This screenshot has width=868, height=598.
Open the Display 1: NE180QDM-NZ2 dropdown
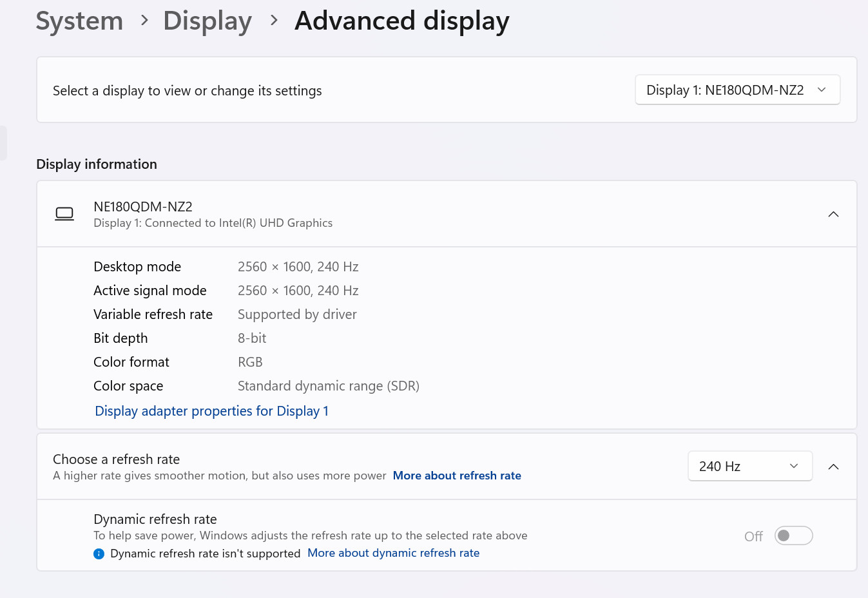(x=737, y=90)
